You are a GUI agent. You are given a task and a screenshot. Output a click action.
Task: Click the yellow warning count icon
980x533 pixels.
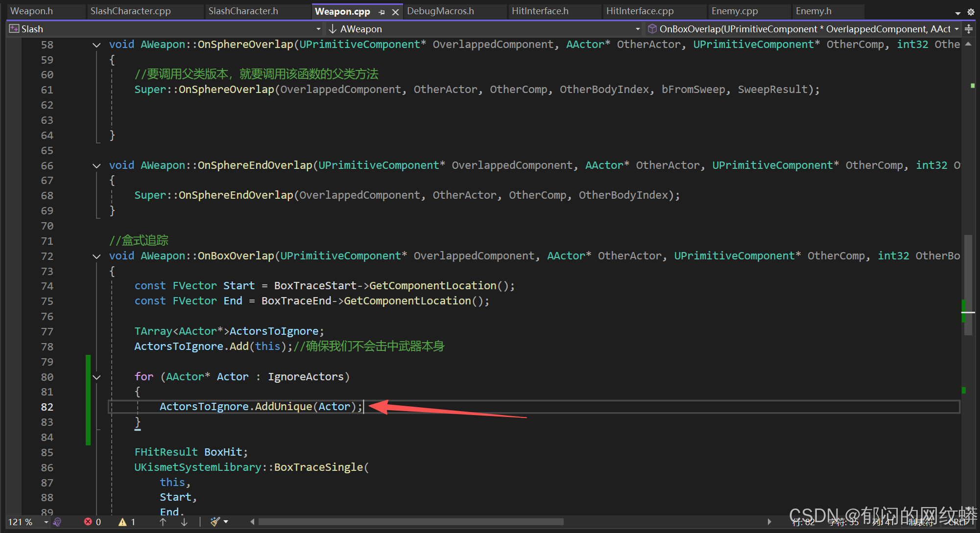[122, 522]
